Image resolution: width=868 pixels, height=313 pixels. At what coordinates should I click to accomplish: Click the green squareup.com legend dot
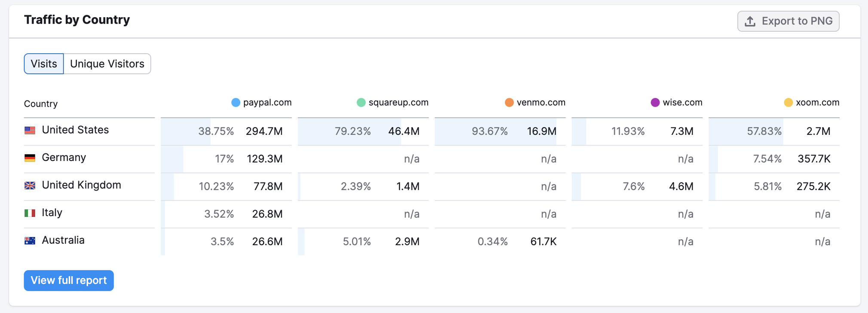(x=361, y=102)
